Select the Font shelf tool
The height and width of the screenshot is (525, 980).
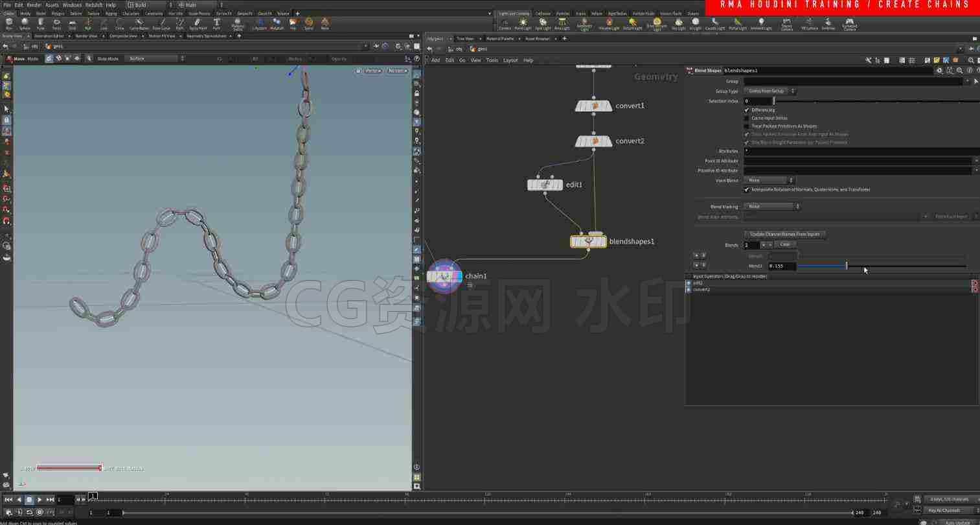pos(216,24)
